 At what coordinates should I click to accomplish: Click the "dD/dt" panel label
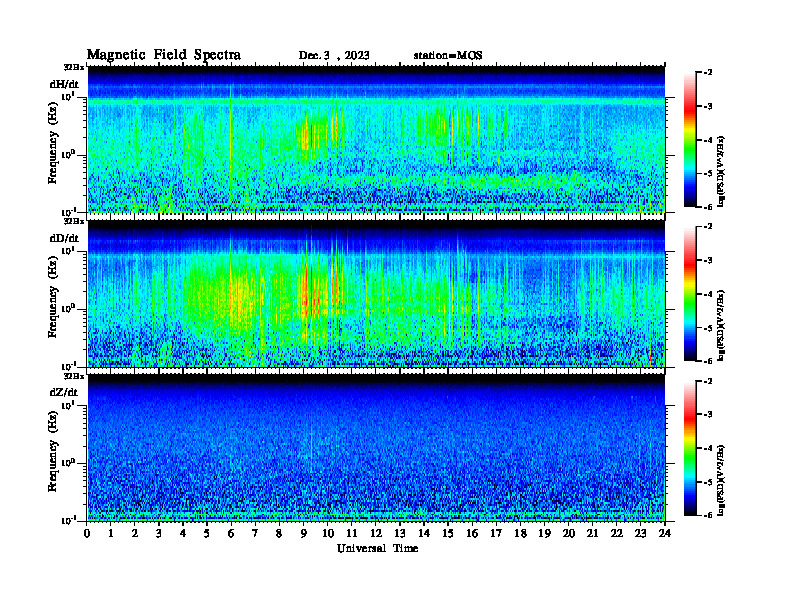64,238
